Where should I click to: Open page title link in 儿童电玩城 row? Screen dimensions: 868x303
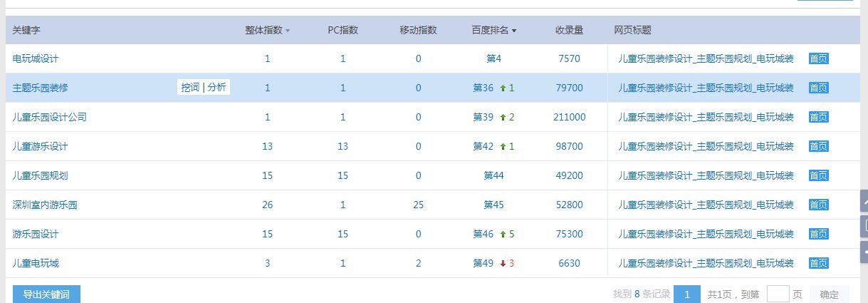point(706,263)
